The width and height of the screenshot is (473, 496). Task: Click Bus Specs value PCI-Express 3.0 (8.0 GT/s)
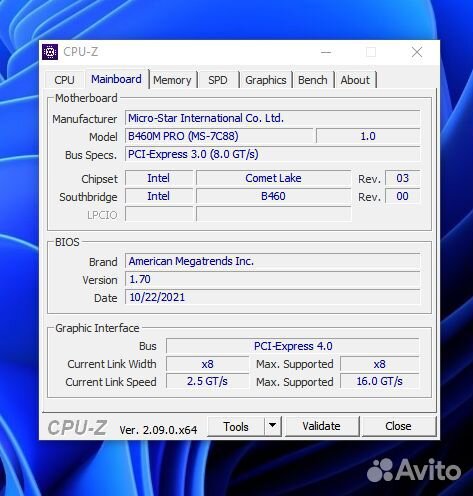tap(272, 154)
